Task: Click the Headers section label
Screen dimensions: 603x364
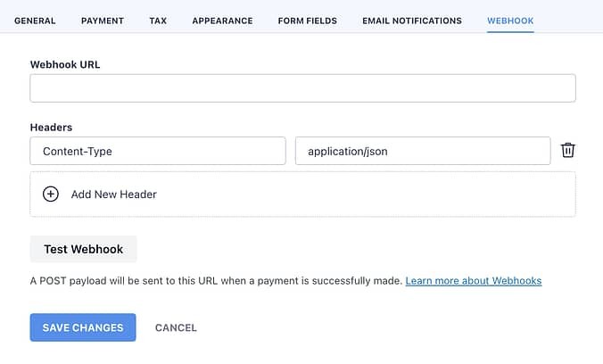Action: coord(52,128)
